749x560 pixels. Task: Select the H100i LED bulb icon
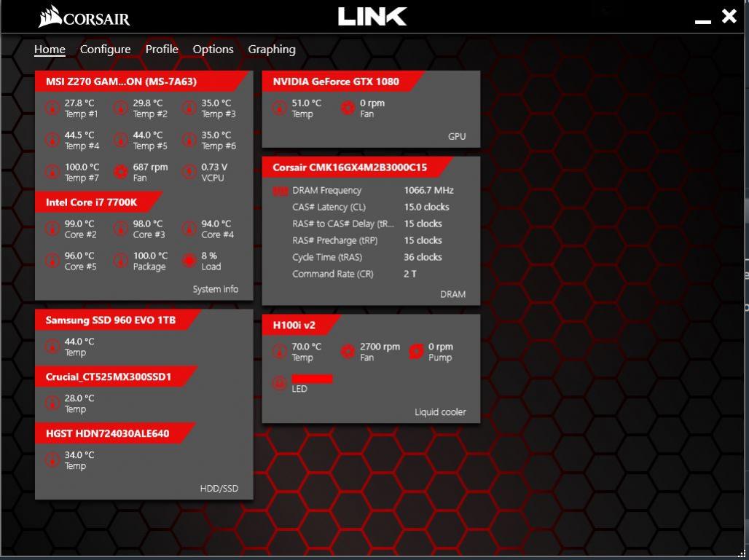279,383
